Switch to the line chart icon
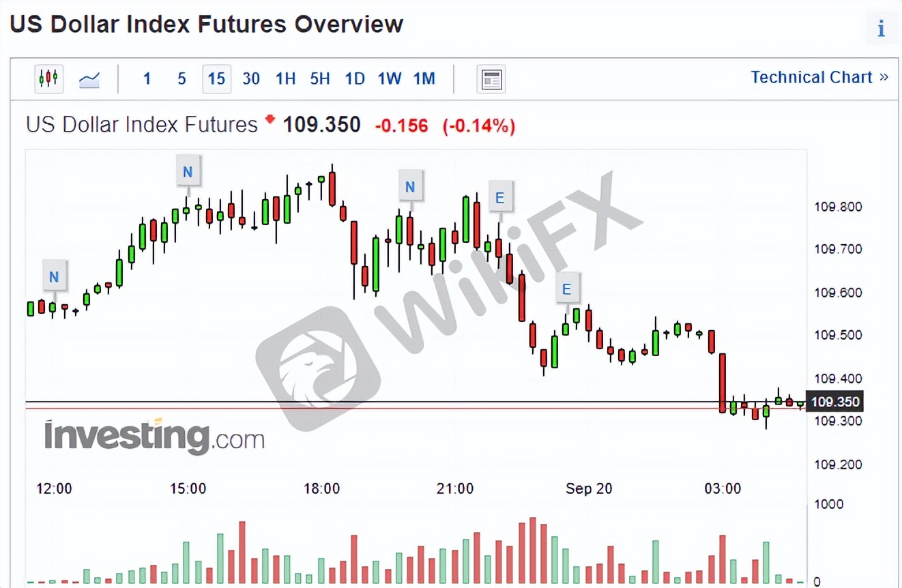This screenshot has height=588, width=902. pyautogui.click(x=89, y=78)
